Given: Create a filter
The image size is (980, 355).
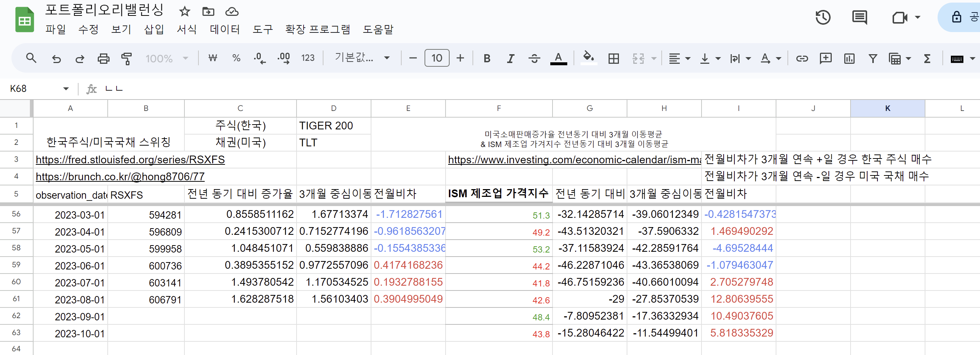Looking at the screenshot, I should pyautogui.click(x=873, y=59).
